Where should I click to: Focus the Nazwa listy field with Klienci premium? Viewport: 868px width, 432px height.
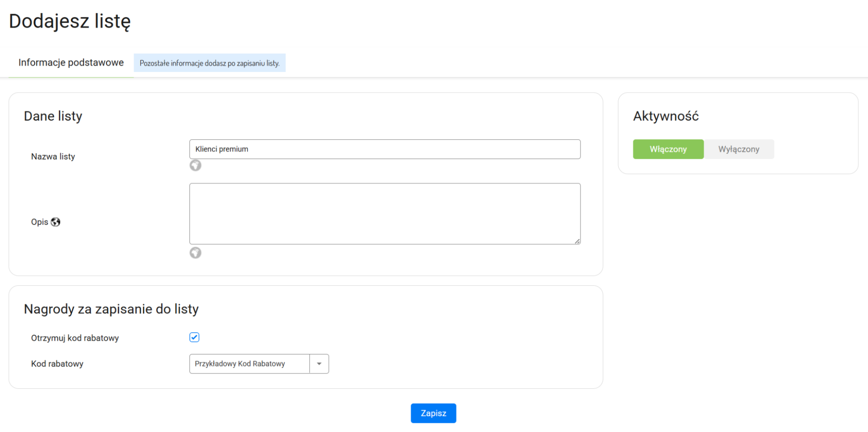pyautogui.click(x=384, y=149)
